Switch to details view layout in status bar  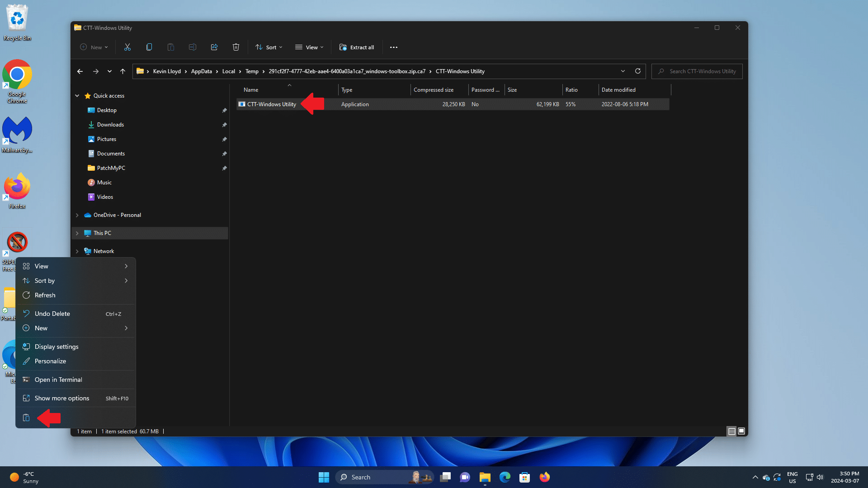pos(731,432)
